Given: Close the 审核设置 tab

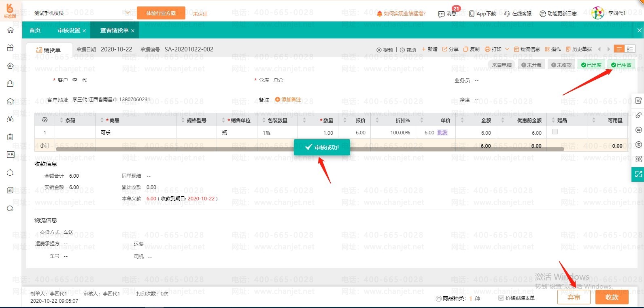Looking at the screenshot, I should [x=84, y=31].
